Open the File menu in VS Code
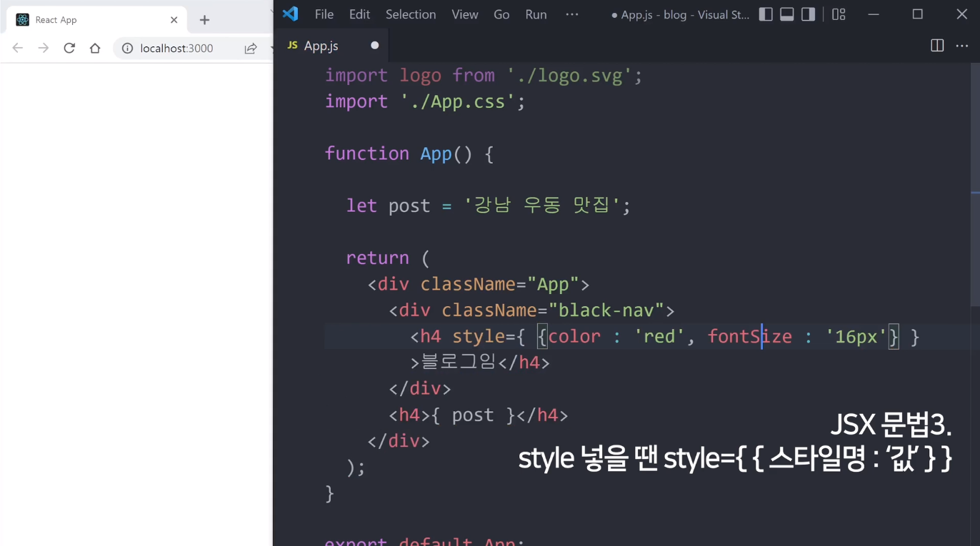Viewport: 980px width, 546px height. tap(324, 14)
